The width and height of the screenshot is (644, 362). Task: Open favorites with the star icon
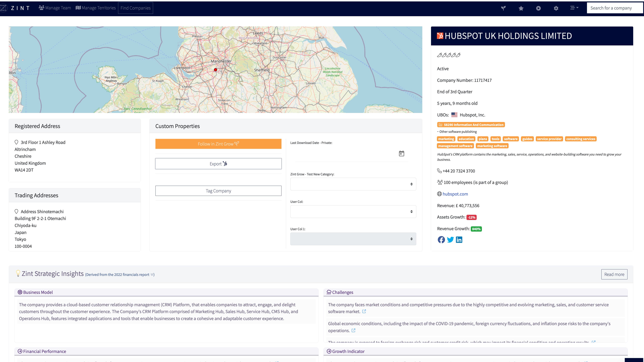pos(521,8)
